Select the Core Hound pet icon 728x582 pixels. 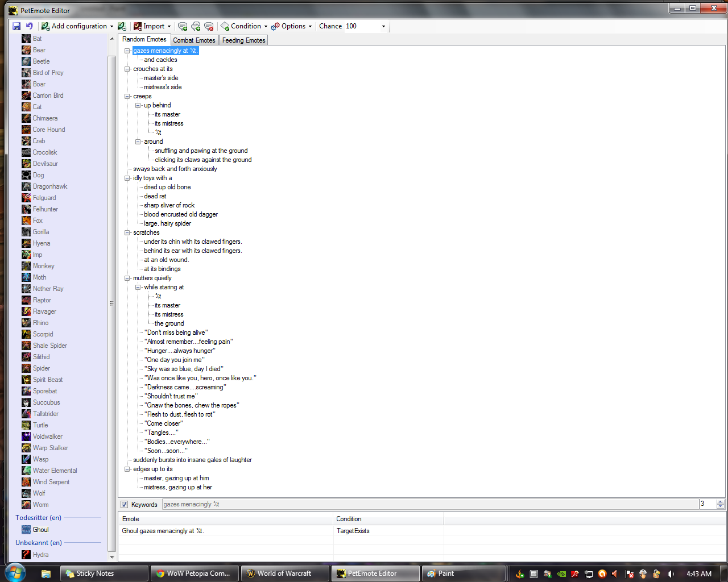pyautogui.click(x=26, y=130)
